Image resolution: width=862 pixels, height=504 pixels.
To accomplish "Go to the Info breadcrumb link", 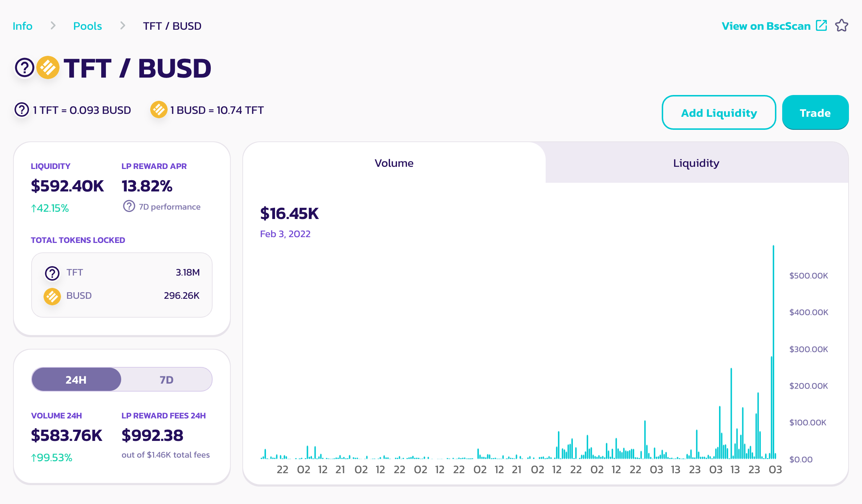I will click(22, 26).
